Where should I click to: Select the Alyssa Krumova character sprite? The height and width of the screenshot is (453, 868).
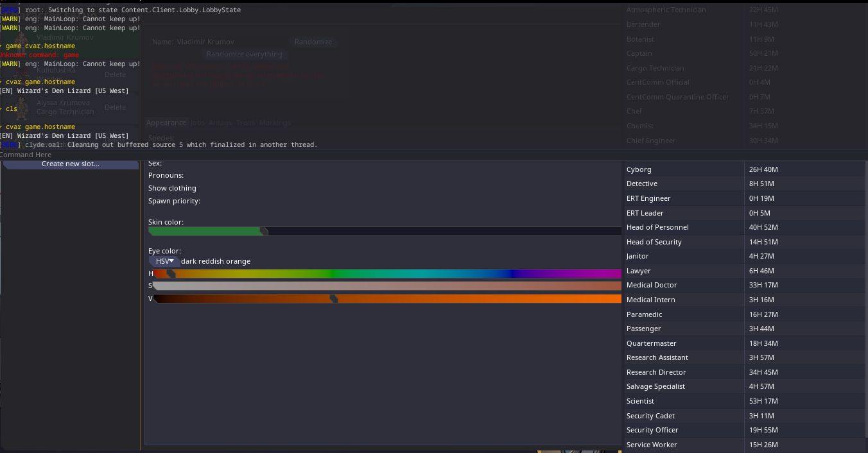coord(22,108)
